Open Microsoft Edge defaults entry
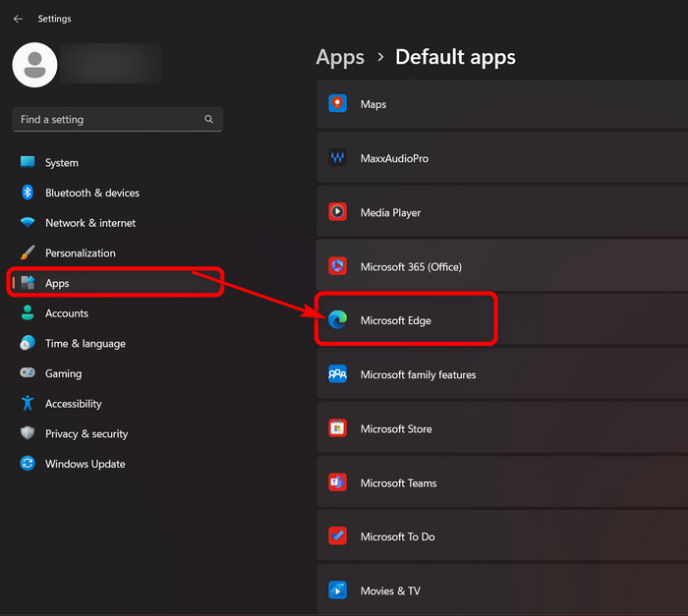The width and height of the screenshot is (688, 616). pos(502,320)
